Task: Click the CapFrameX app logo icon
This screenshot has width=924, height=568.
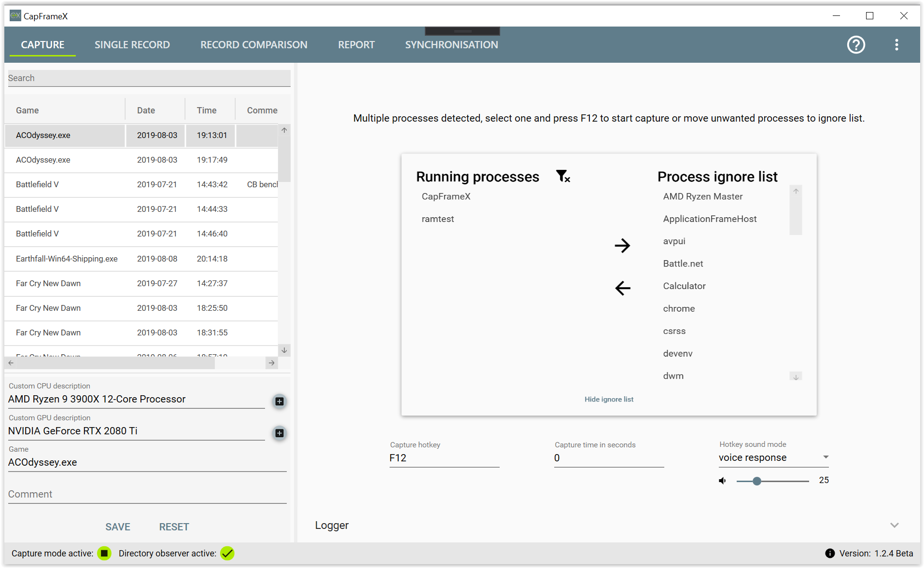Action: point(15,16)
